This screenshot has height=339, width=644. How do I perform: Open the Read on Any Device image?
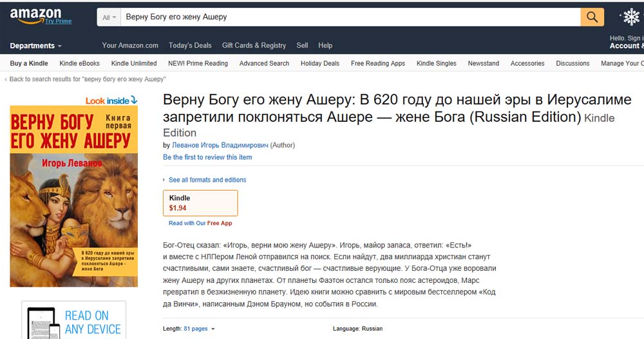point(74,320)
